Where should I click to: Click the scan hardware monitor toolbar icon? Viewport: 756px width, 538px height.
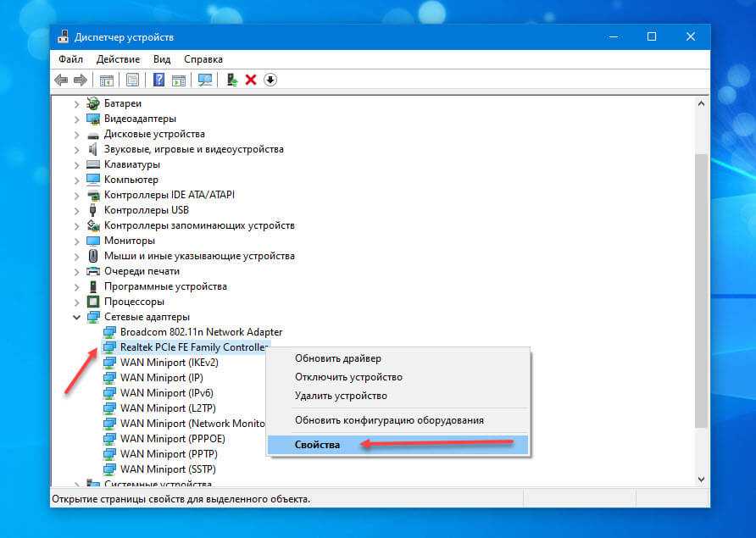(204, 80)
